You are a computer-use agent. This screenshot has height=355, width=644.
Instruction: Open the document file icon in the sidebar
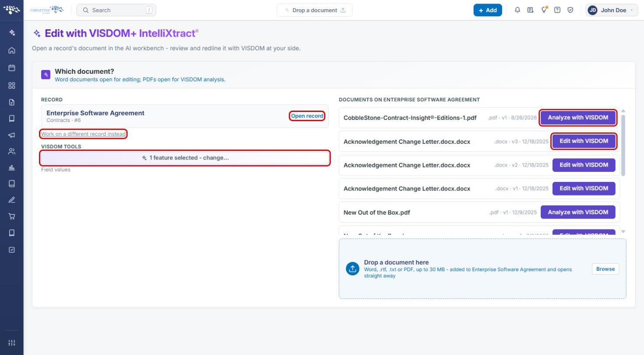click(x=12, y=102)
